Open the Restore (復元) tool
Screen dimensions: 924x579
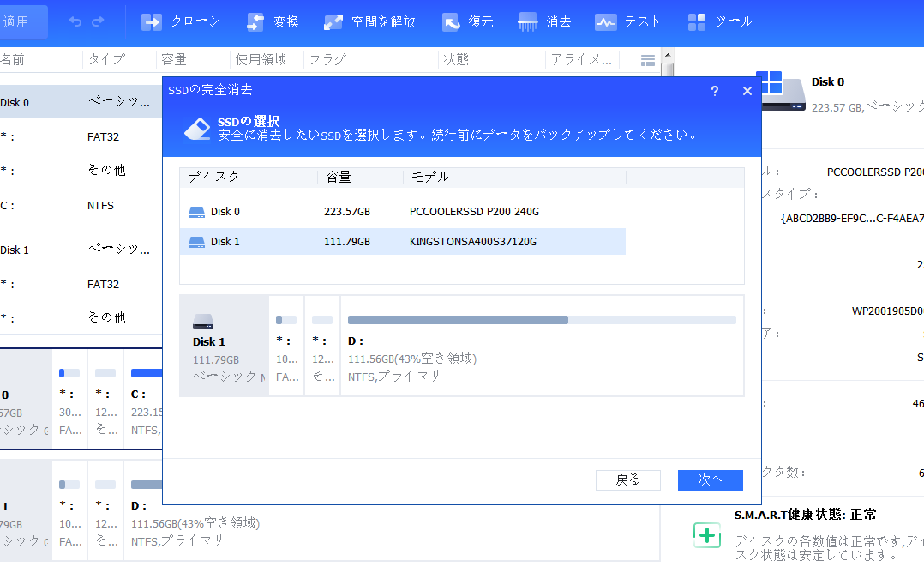(x=452, y=21)
